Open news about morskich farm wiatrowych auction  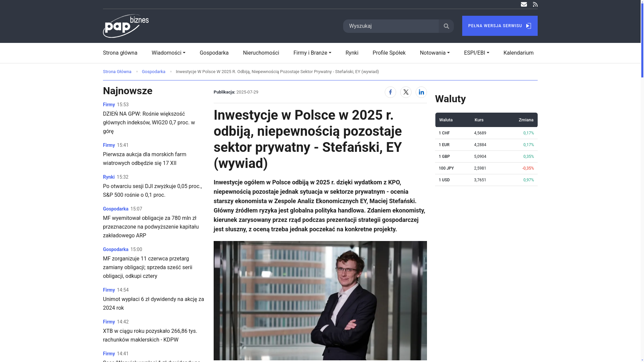[145, 159]
